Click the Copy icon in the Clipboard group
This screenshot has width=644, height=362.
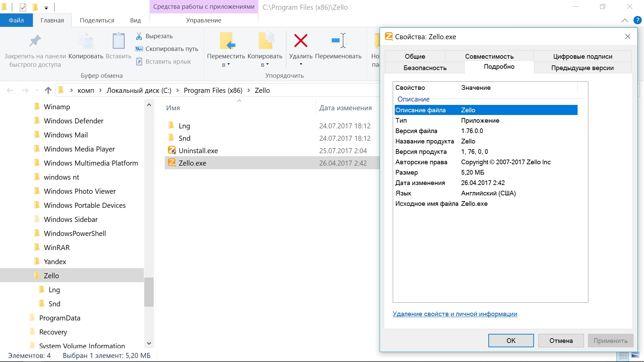click(x=86, y=41)
